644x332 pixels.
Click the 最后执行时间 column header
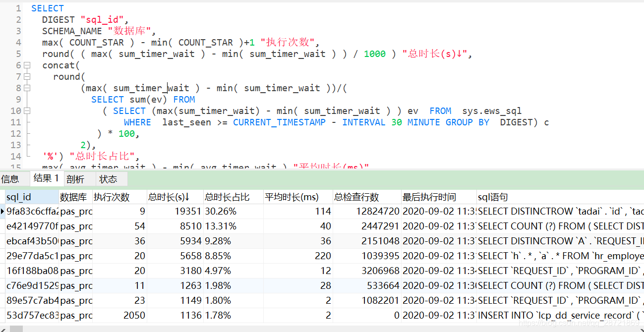(x=439, y=197)
